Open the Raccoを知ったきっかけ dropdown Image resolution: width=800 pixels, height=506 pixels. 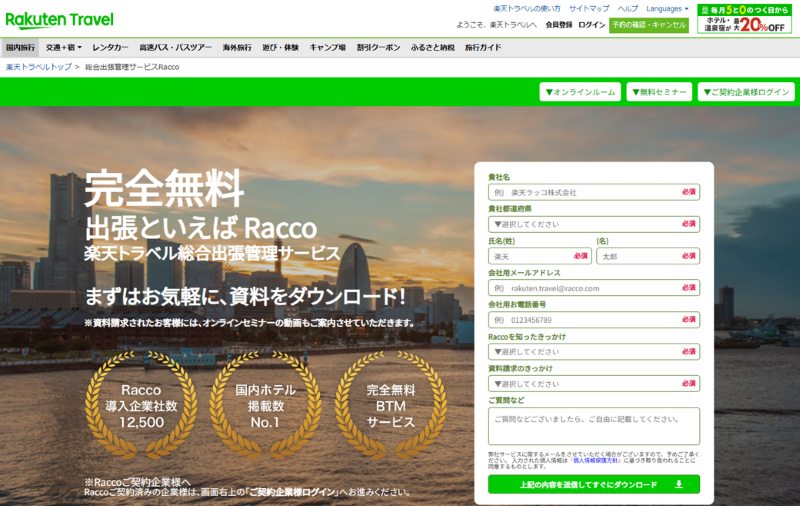point(594,351)
